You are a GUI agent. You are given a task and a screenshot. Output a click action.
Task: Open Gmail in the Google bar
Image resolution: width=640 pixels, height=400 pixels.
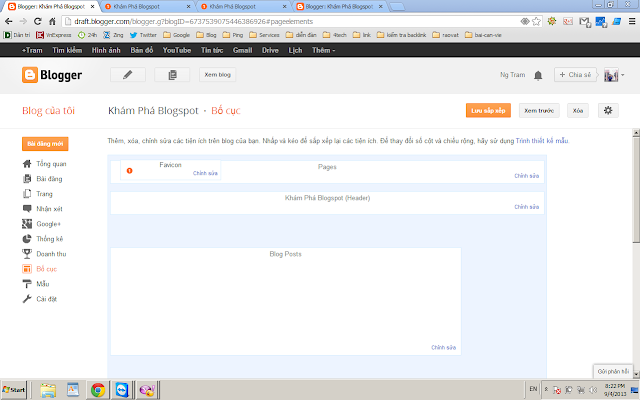point(242,50)
